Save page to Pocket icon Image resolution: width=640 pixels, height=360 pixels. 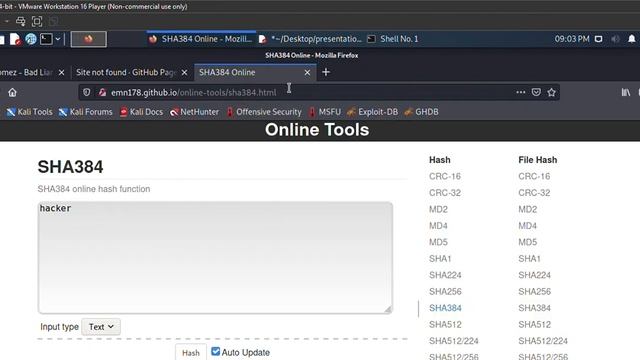click(536, 92)
